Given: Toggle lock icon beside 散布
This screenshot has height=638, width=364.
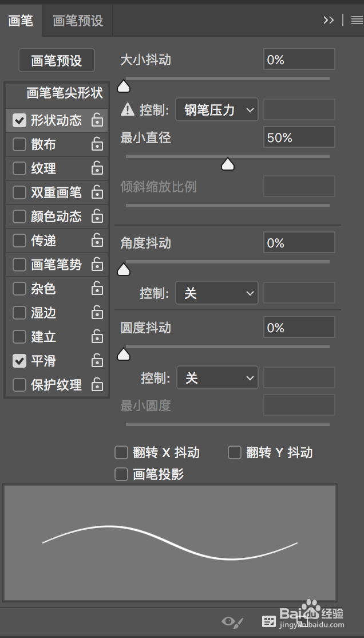Looking at the screenshot, I should [x=97, y=144].
